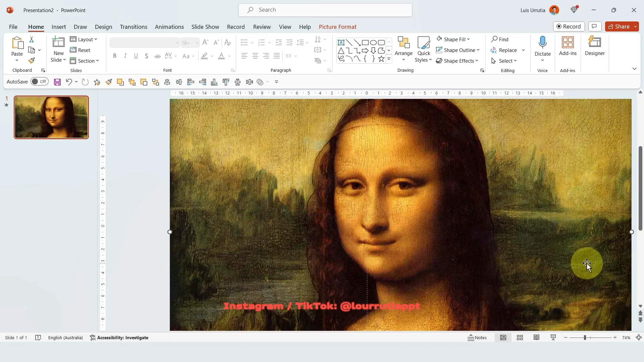Open Quick Styles gallery

(423, 49)
